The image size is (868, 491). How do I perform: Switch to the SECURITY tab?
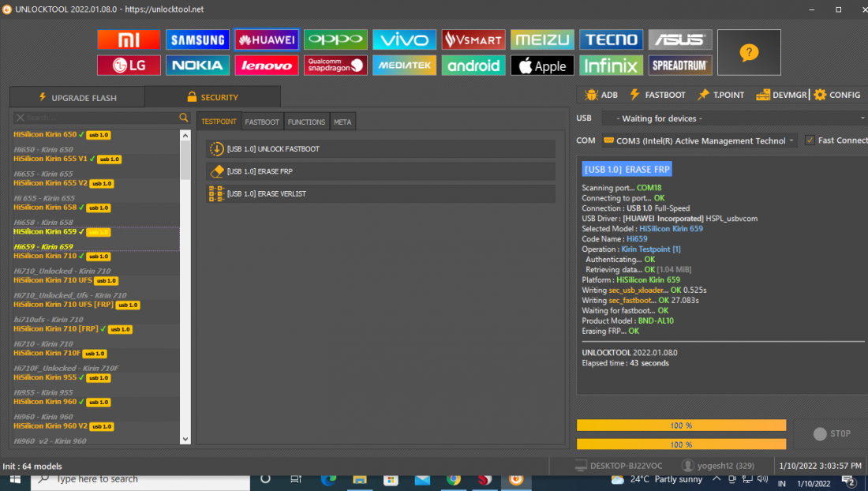point(212,97)
